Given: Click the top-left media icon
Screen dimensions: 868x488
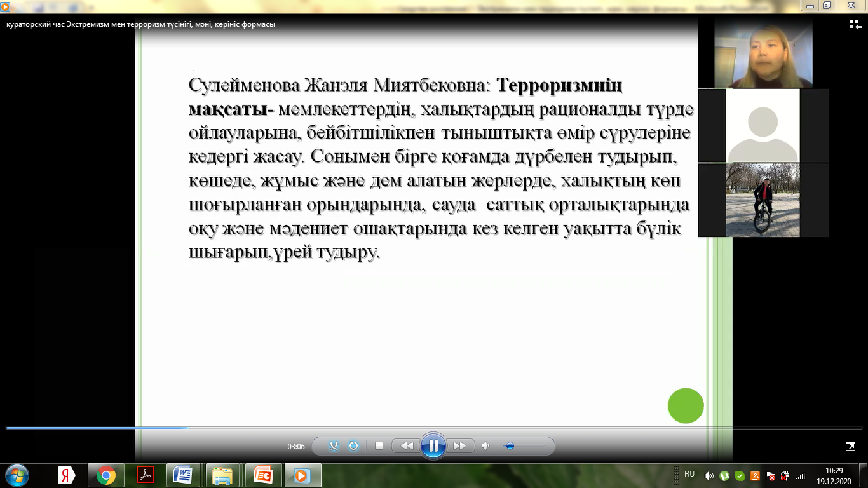Looking at the screenshot, I should click(5, 6).
